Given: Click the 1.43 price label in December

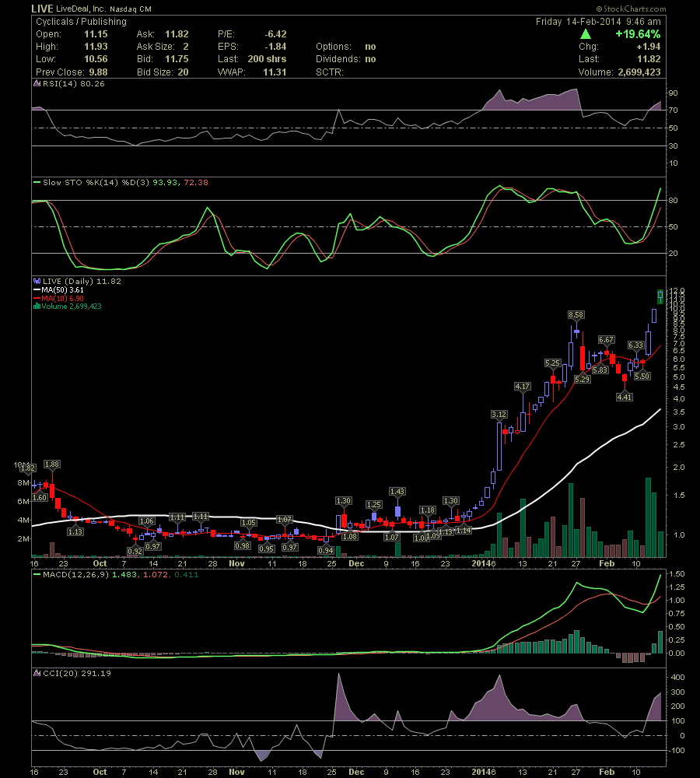Looking at the screenshot, I should pyautogui.click(x=397, y=491).
